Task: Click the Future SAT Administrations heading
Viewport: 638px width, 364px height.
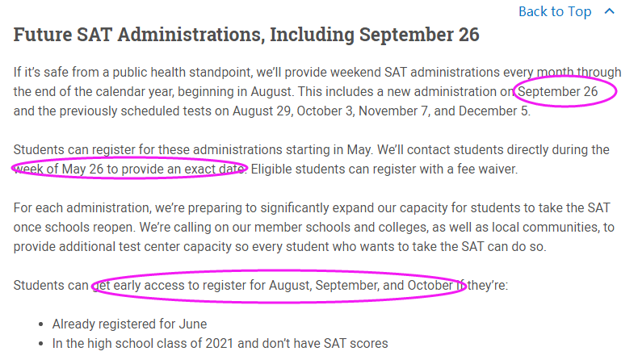Action: pos(246,35)
